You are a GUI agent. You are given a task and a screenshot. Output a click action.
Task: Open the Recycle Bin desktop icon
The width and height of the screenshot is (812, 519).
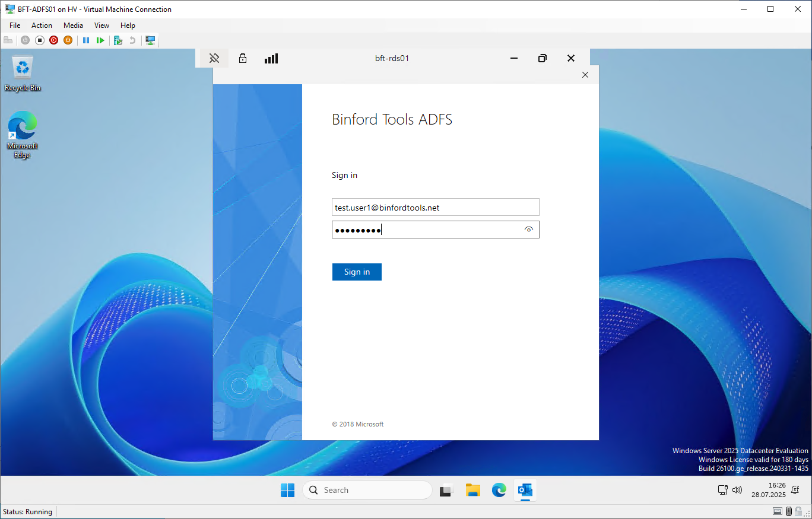23,74
